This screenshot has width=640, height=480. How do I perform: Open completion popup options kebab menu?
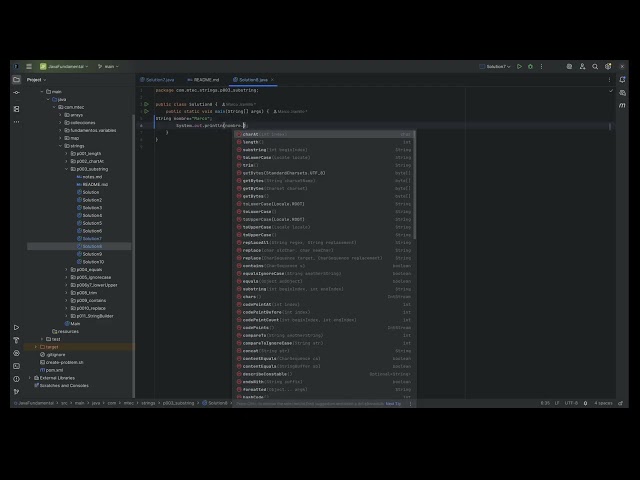point(410,404)
